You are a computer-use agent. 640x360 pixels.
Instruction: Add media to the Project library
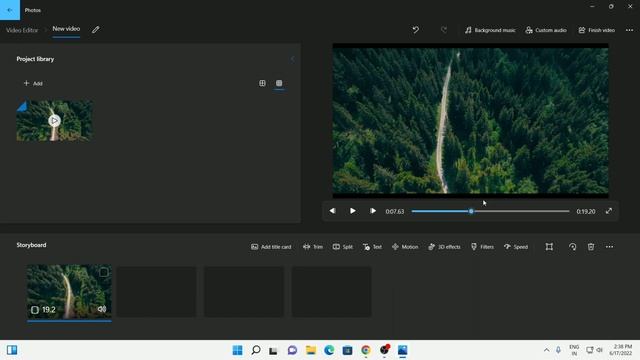click(x=33, y=83)
